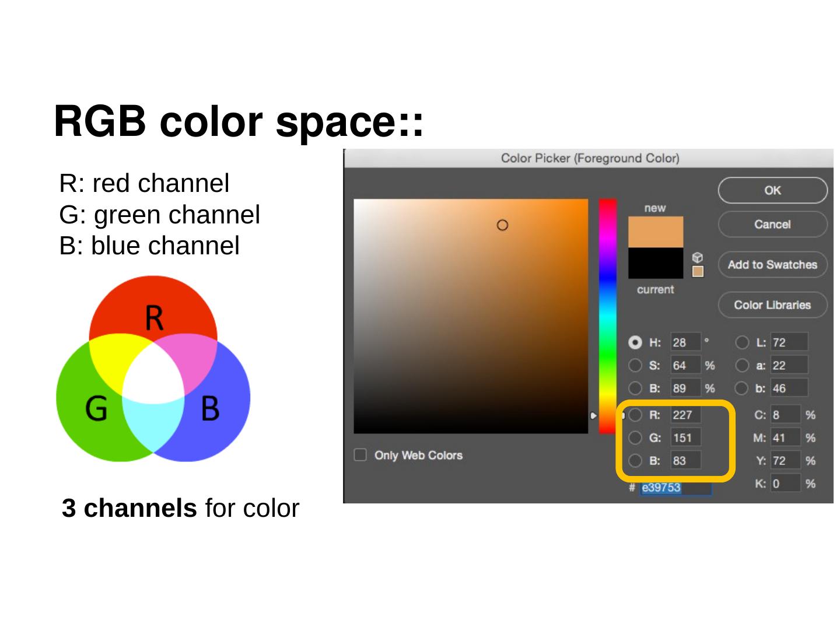The image size is (840, 630).
Task: Select the R red channel radio button
Action: pos(635,415)
